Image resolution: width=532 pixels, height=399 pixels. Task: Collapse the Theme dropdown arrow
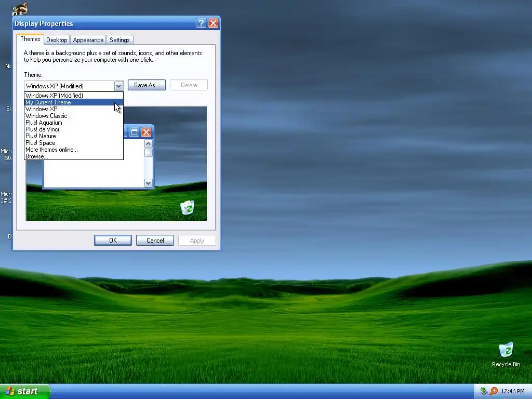click(118, 86)
